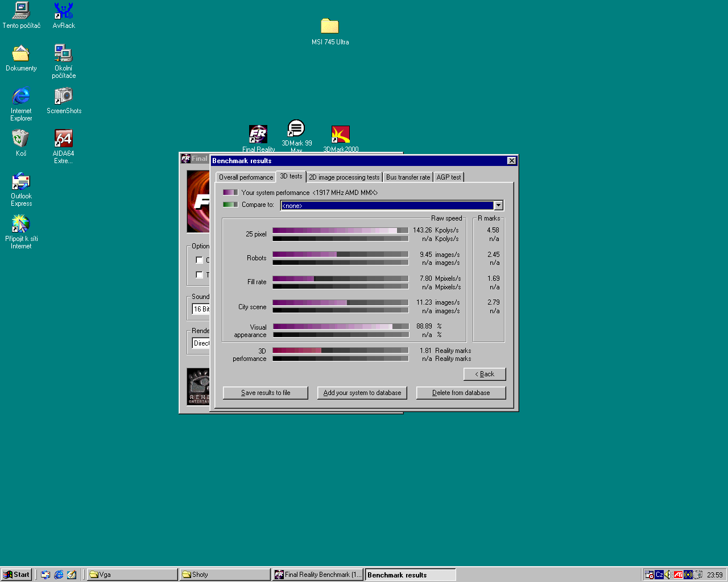Viewport: 728px width, 582px height.
Task: Open the ScreenShots camera shortcut
Action: coord(63,97)
